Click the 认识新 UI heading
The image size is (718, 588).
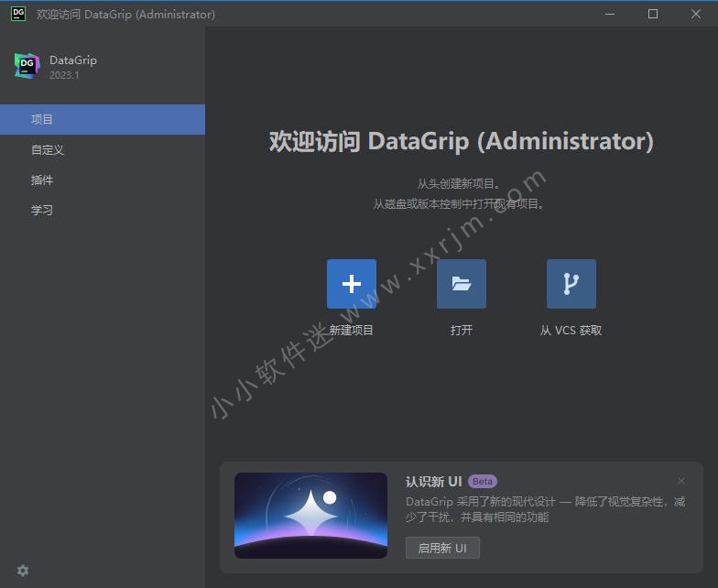434,482
